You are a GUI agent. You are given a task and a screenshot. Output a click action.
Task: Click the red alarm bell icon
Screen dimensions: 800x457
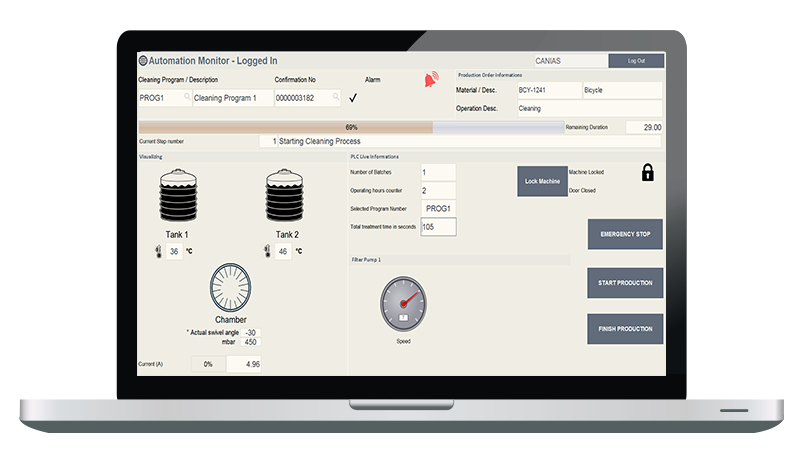click(x=432, y=80)
